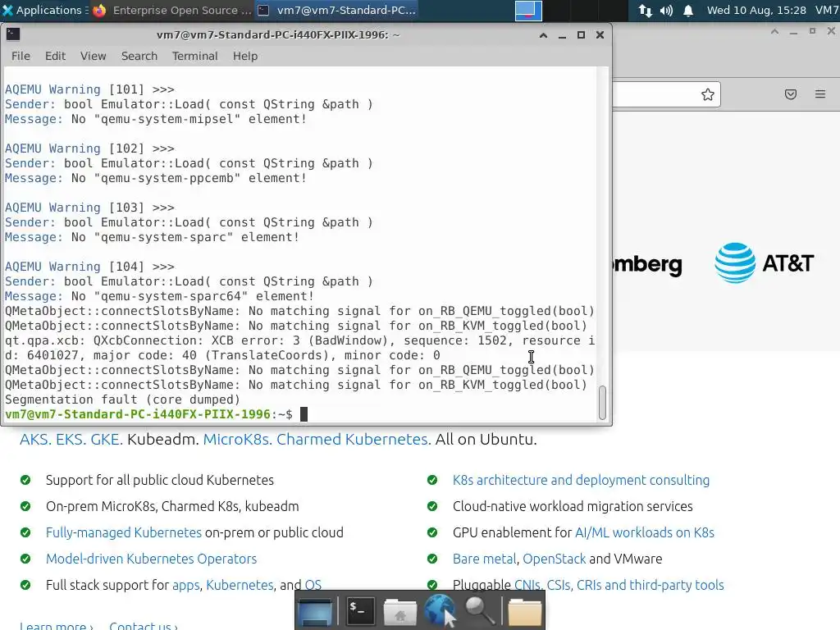Viewport: 840px width, 630px height.
Task: Click the AT&T logo on the webpage
Action: tap(765, 263)
